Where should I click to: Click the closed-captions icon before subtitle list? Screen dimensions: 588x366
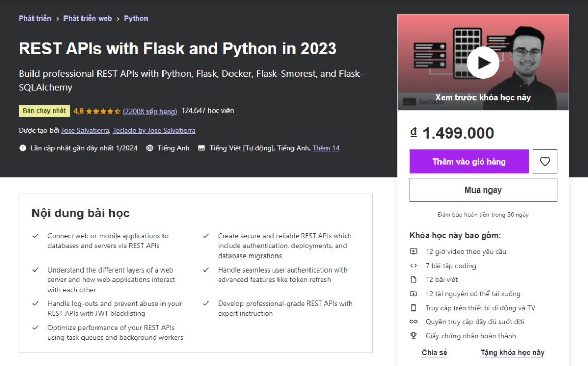200,148
